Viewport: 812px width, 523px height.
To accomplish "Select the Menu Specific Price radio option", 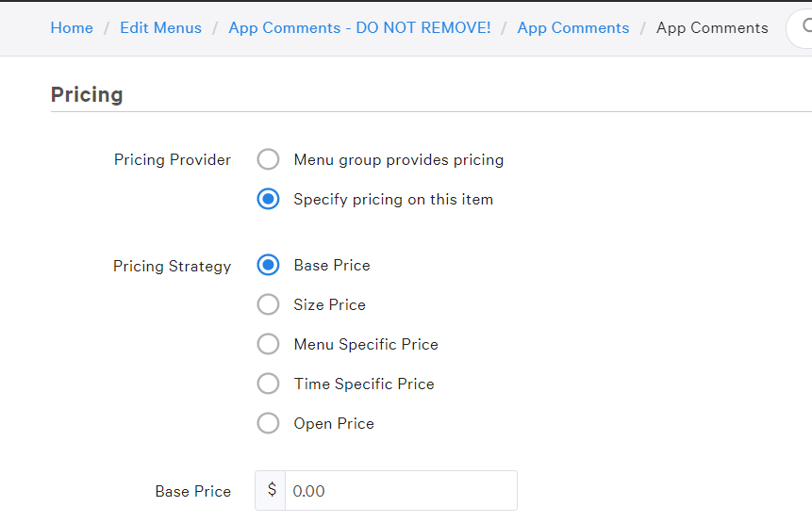I will pos(268,344).
